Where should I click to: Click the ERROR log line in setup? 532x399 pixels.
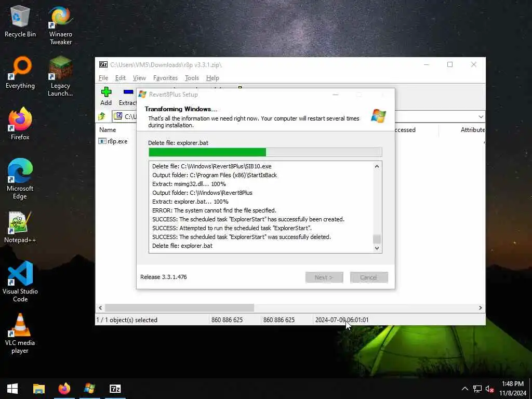214,210
